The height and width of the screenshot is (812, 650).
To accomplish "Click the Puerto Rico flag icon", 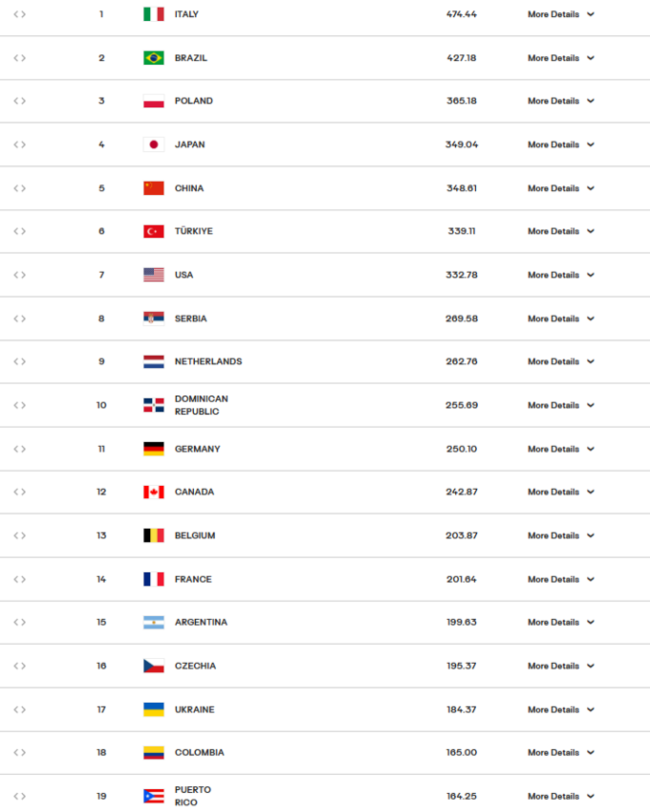I will click(x=153, y=796).
